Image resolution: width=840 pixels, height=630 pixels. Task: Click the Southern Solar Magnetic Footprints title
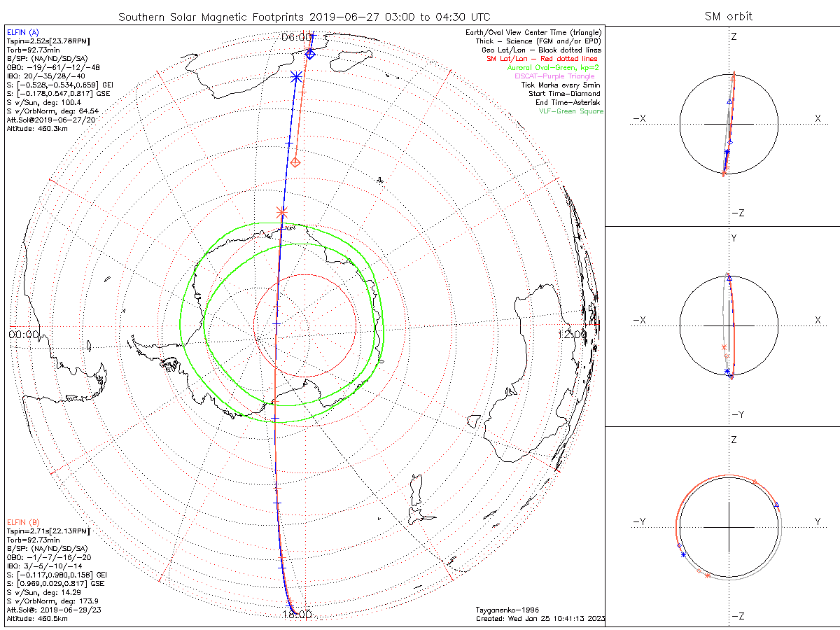pos(304,16)
